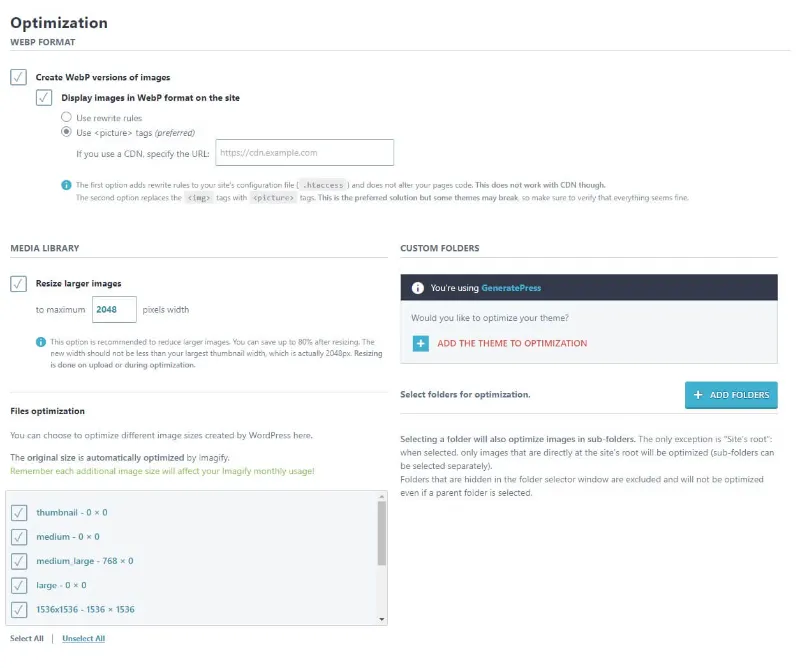Select the Use picture tags option
Screen dimensions: 800x668
coord(63,130)
